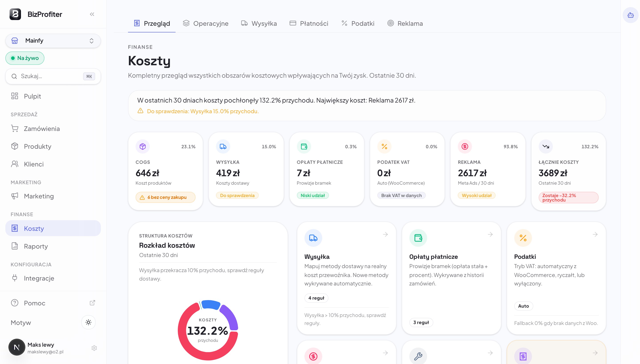640x364 pixels.
Task: Click the Opłaty płatnicze wallet icon in detail card
Action: coord(418,238)
